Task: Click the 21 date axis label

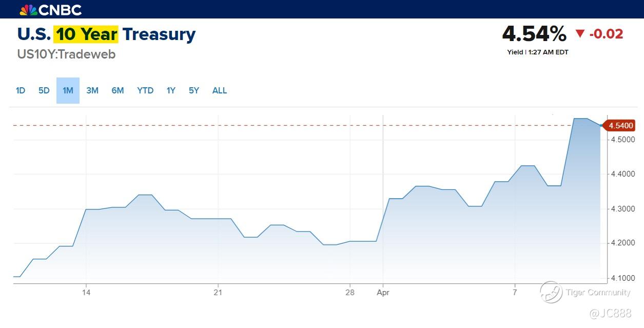Action: [x=218, y=293]
